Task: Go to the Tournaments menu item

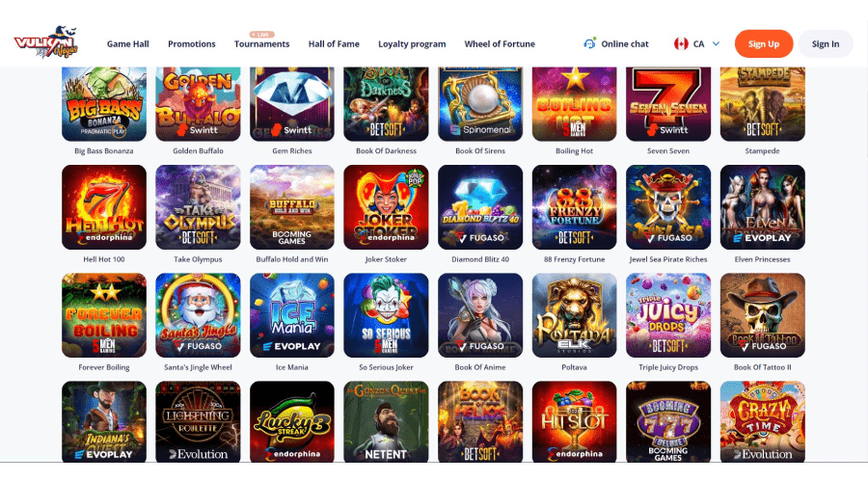Action: pyautogui.click(x=261, y=43)
